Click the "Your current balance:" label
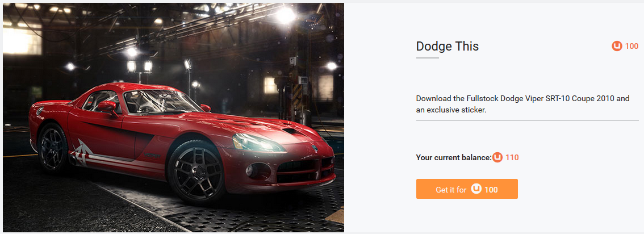This screenshot has height=234, width=644. tap(454, 157)
